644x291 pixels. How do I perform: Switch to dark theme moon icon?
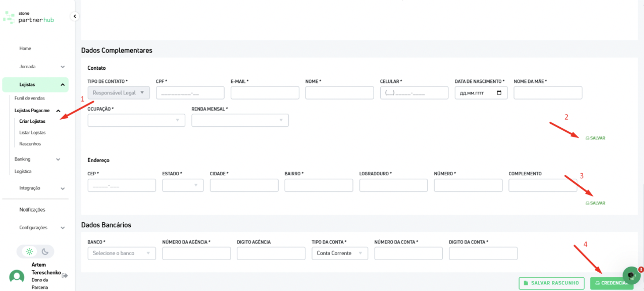(45, 252)
